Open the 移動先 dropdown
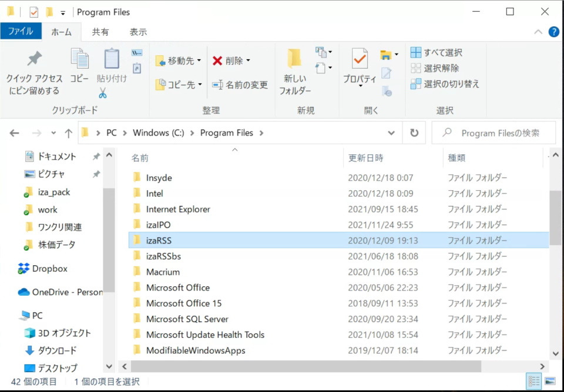564x392 pixels. (179, 60)
